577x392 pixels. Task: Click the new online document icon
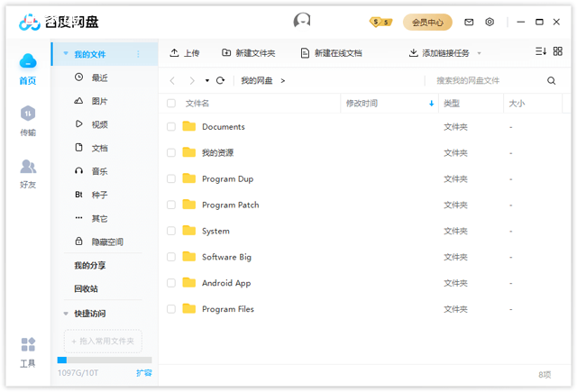(x=305, y=53)
